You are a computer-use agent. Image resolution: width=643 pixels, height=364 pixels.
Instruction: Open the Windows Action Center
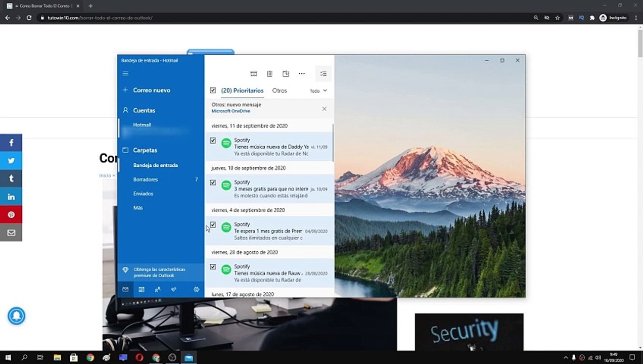tap(632, 357)
